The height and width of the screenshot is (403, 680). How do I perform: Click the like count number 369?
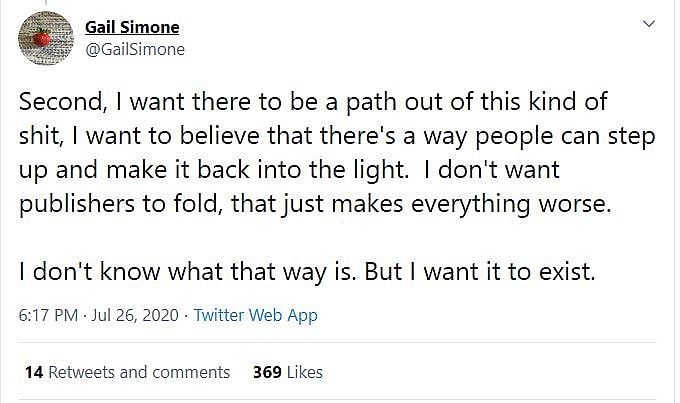(266, 372)
